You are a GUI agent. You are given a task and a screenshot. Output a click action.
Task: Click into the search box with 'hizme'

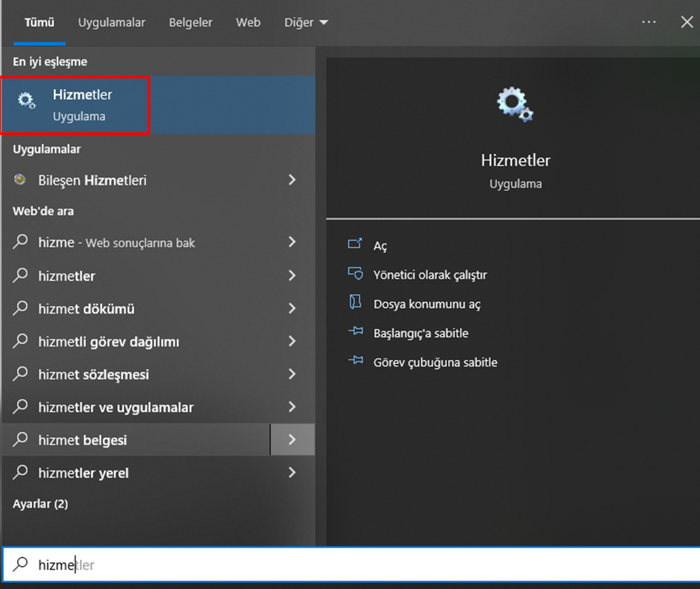click(x=351, y=565)
